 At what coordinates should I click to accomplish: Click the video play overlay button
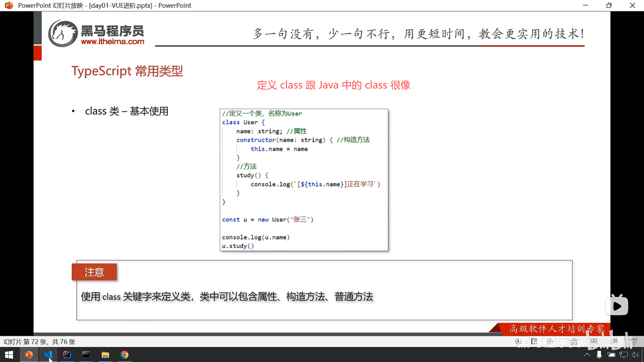(617, 306)
